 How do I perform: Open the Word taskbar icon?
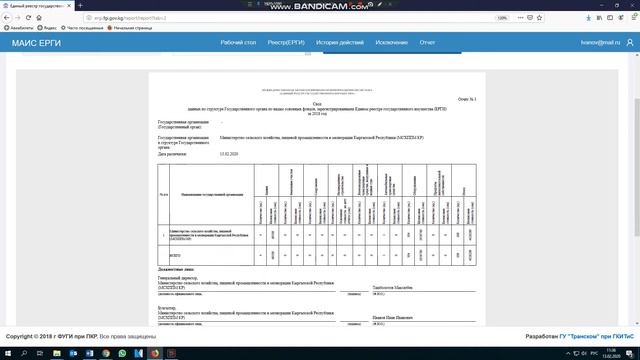89,353
